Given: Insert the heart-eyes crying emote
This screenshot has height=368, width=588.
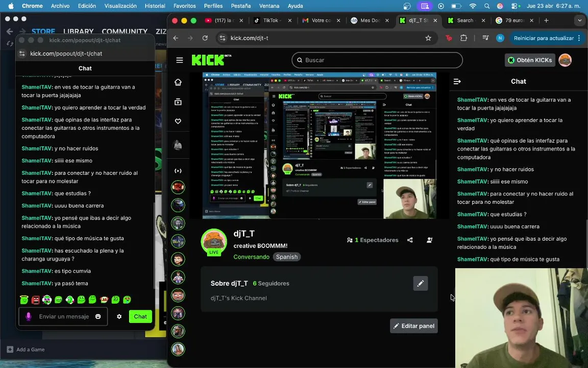Looking at the screenshot, I should 127,300.
